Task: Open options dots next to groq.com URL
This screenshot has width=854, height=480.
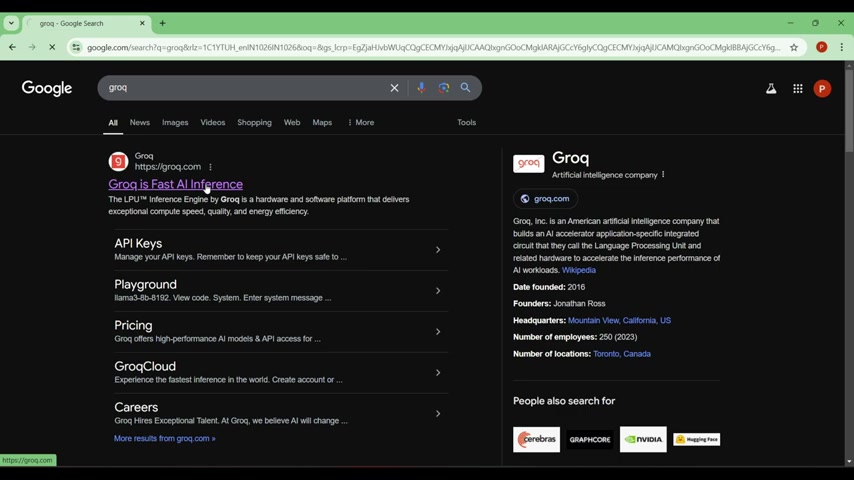Action: pyautogui.click(x=210, y=167)
